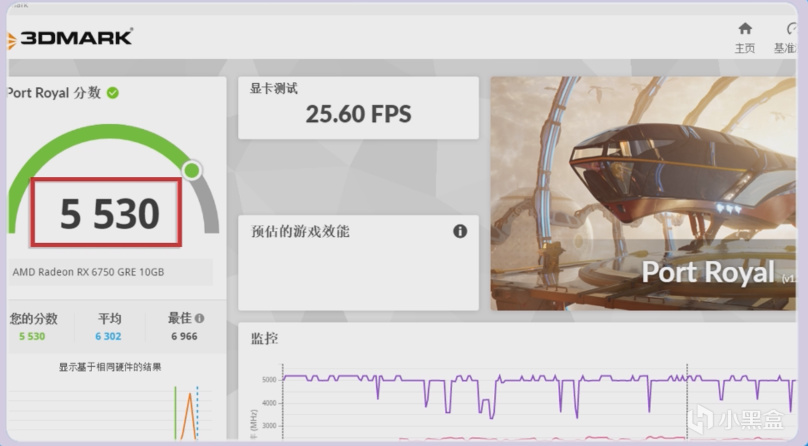The height and width of the screenshot is (446, 808).
Task: Click the 预估的游戏效能 heading
Action: (x=300, y=231)
